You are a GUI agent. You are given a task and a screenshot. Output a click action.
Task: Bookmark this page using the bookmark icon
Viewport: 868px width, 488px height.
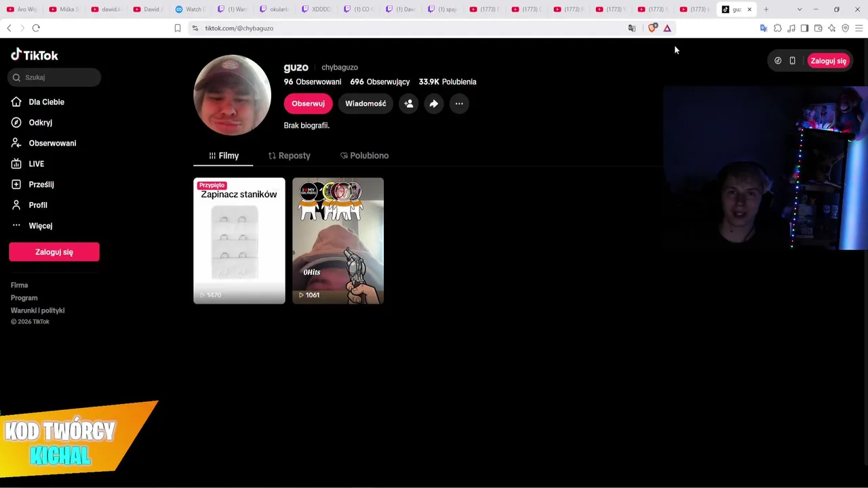pyautogui.click(x=178, y=28)
